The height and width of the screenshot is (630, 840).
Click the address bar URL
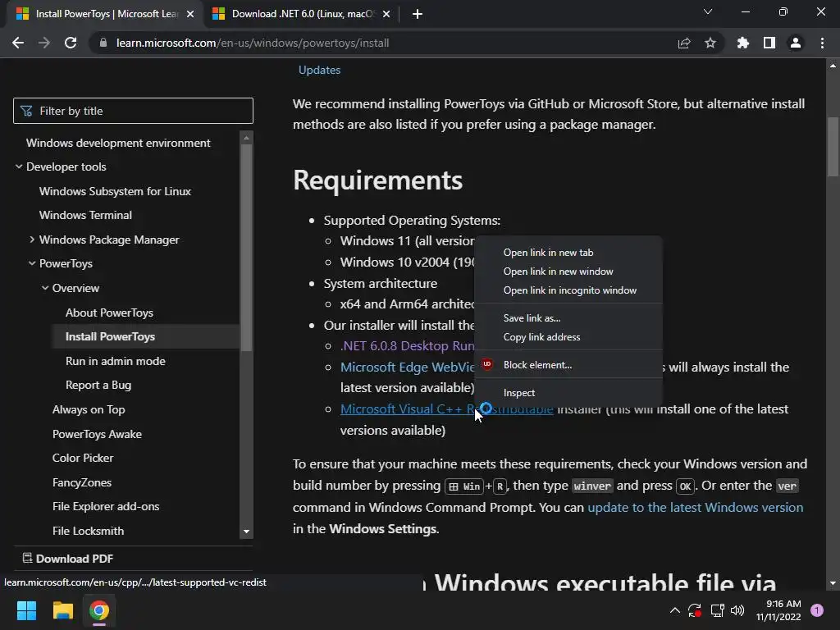click(x=253, y=43)
